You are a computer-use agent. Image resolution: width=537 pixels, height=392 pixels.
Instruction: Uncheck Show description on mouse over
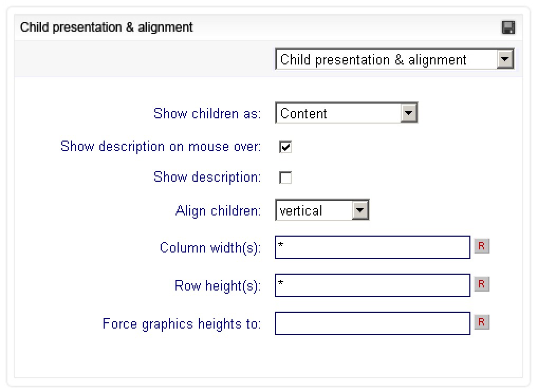tap(285, 147)
